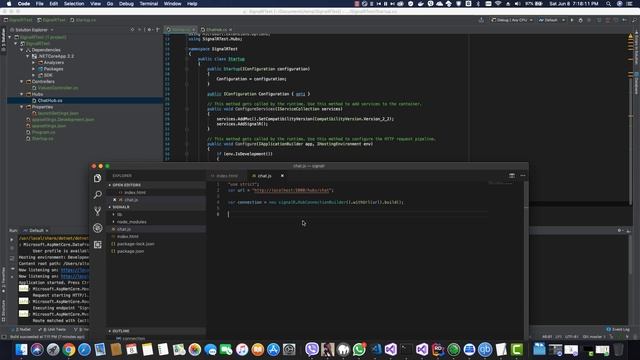Click the rerun icon in the Rider Run panel
The image size is (640, 360).
11,240
